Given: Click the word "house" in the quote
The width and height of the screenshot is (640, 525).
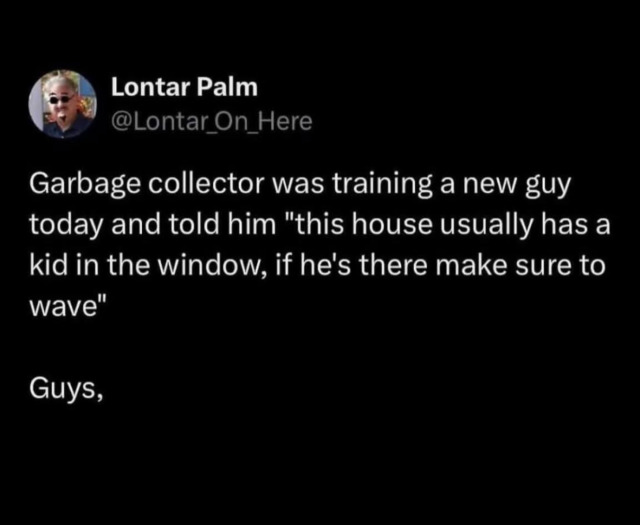Looking at the screenshot, I should click(x=391, y=225).
